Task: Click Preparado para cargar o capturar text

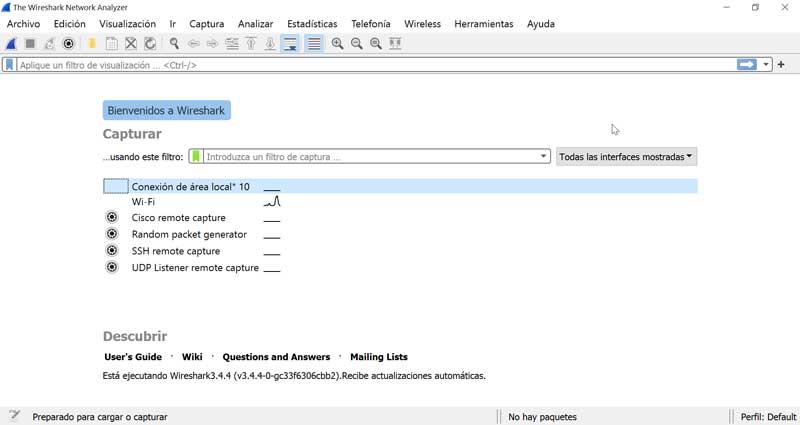Action: (x=100, y=417)
